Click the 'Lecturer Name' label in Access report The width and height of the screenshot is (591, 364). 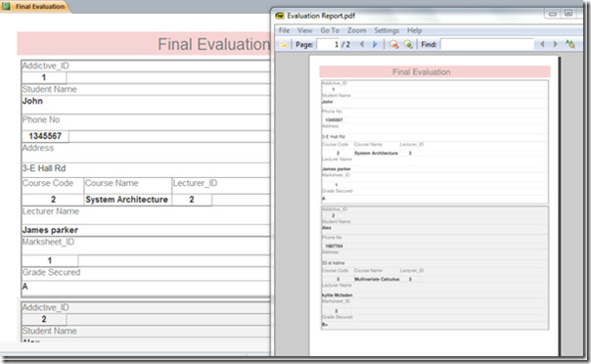[51, 211]
